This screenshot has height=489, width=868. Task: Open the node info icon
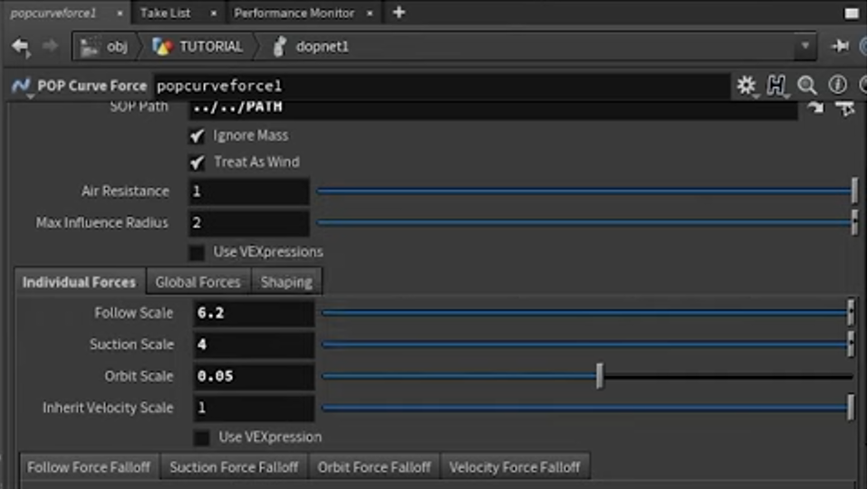tap(837, 84)
